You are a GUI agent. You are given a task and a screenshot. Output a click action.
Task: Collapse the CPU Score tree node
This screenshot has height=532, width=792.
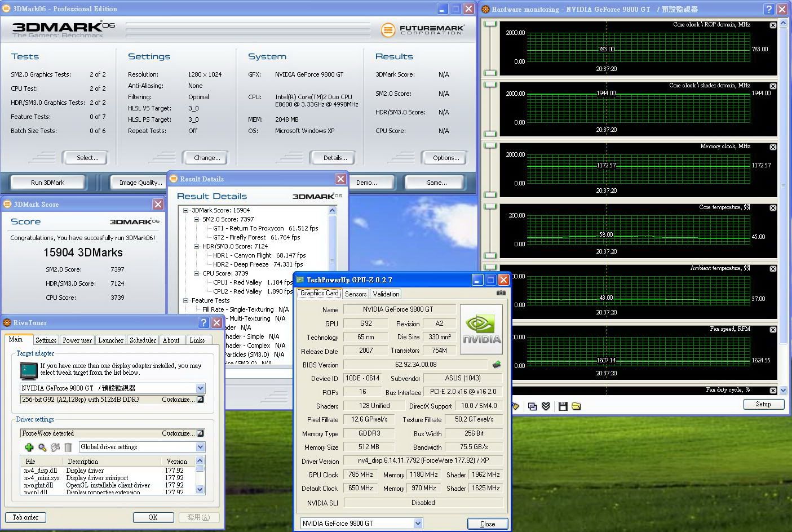point(196,273)
